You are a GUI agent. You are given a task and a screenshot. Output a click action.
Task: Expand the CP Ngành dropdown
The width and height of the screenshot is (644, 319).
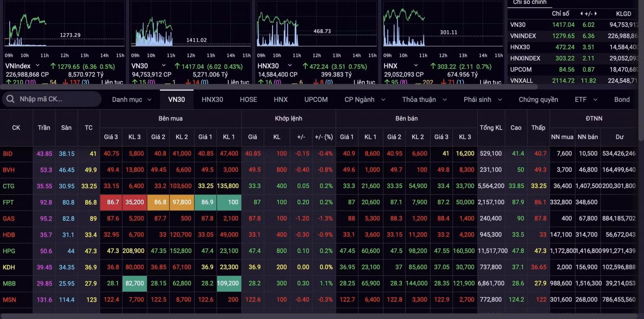pos(365,99)
